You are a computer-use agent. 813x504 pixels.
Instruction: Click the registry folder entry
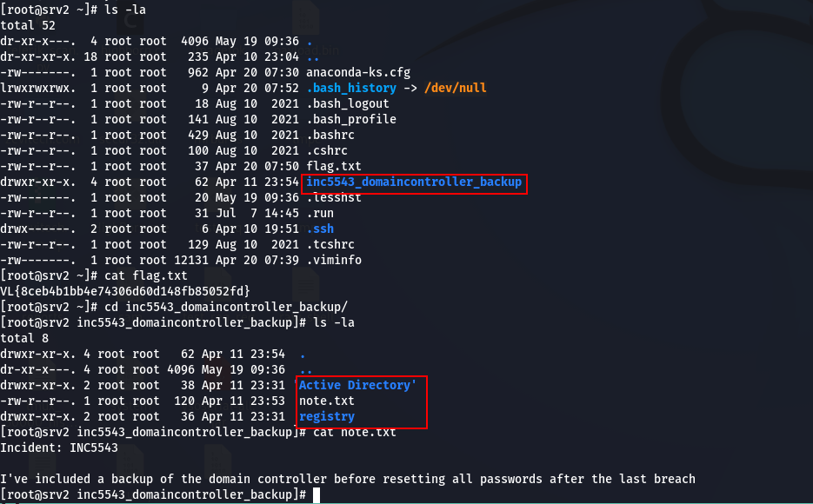pyautogui.click(x=327, y=417)
